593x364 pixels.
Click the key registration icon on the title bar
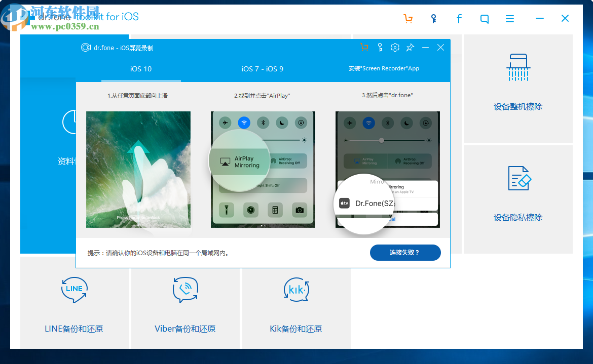[433, 18]
